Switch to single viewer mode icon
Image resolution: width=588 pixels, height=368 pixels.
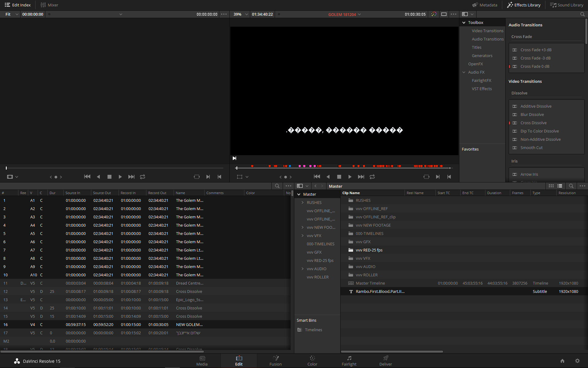444,14
